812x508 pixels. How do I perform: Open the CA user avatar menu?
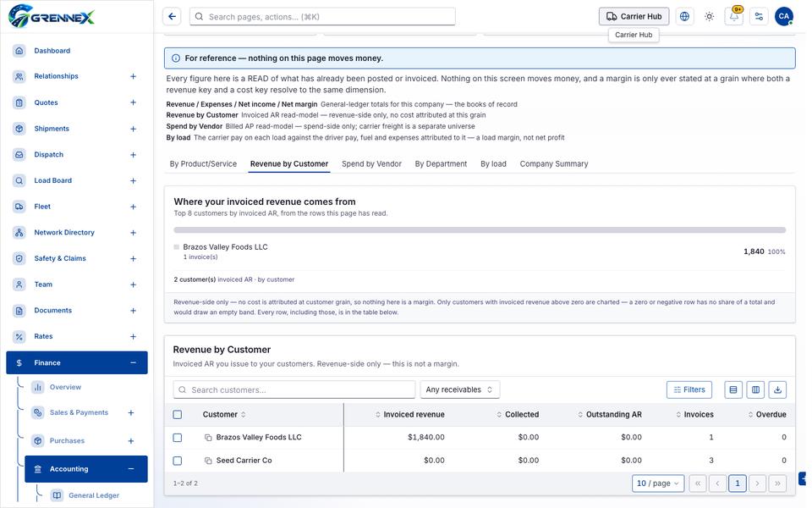[x=784, y=17]
